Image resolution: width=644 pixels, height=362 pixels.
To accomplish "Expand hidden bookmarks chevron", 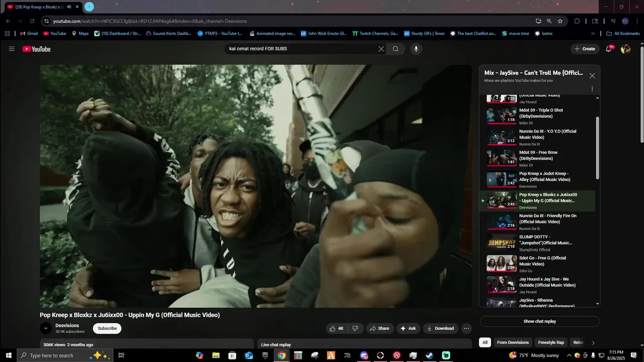I will (593, 34).
